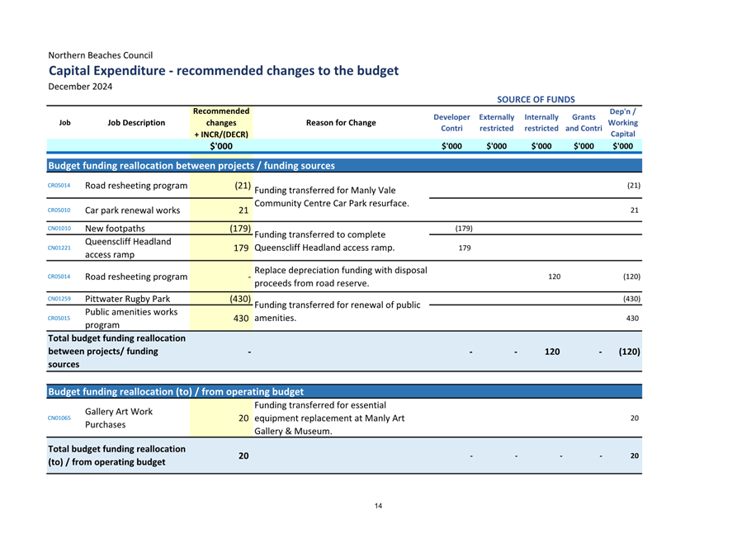Open job code CN01259 link
The image size is (756, 534).
point(59,299)
